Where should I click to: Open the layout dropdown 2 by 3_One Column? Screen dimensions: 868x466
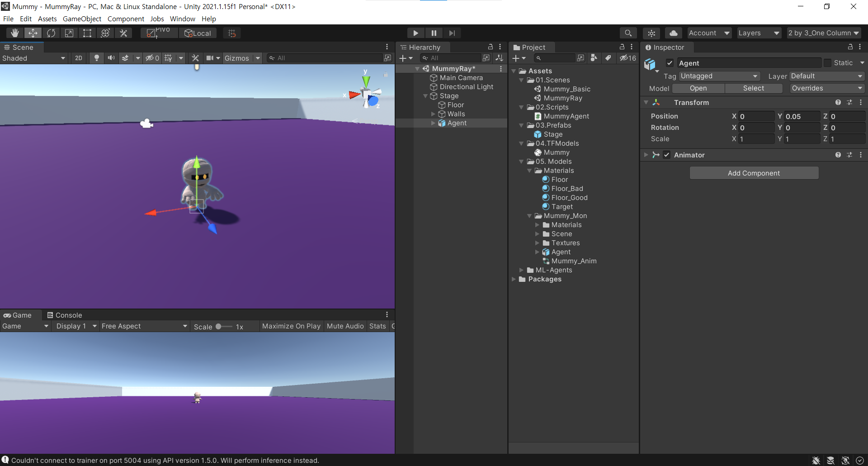(824, 33)
